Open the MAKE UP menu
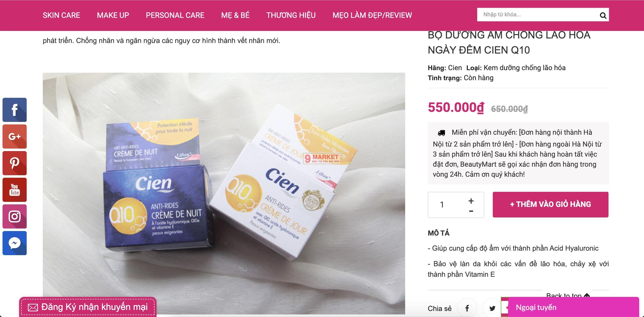 click(x=113, y=15)
